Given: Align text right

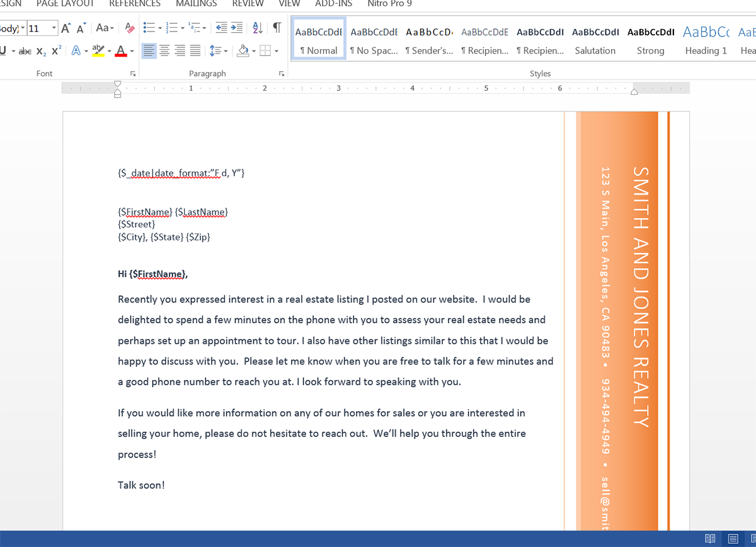Looking at the screenshot, I should 180,51.
